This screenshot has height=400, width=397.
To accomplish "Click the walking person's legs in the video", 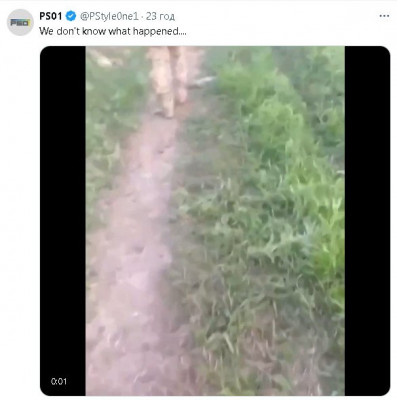I will point(168,80).
